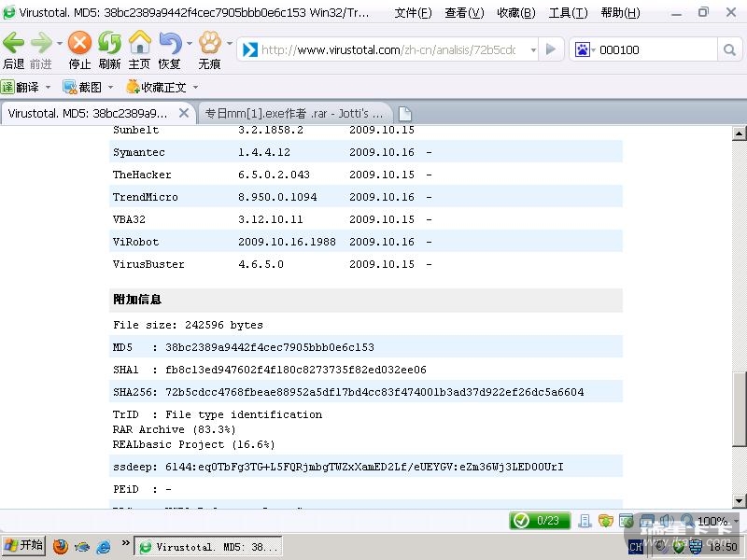
Task: Click the scroll up arrow
Action: tap(739, 133)
